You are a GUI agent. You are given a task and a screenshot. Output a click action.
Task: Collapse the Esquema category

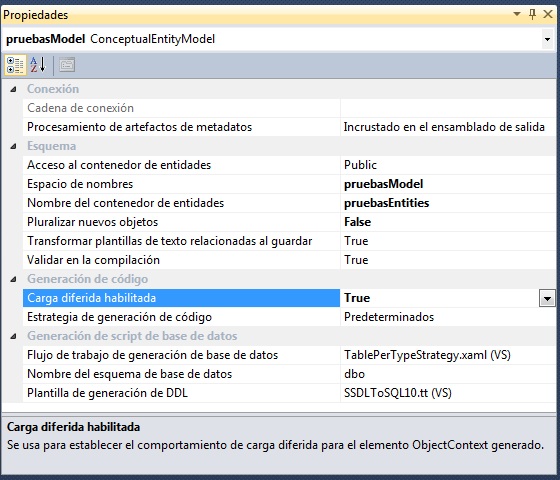[x=13, y=146]
